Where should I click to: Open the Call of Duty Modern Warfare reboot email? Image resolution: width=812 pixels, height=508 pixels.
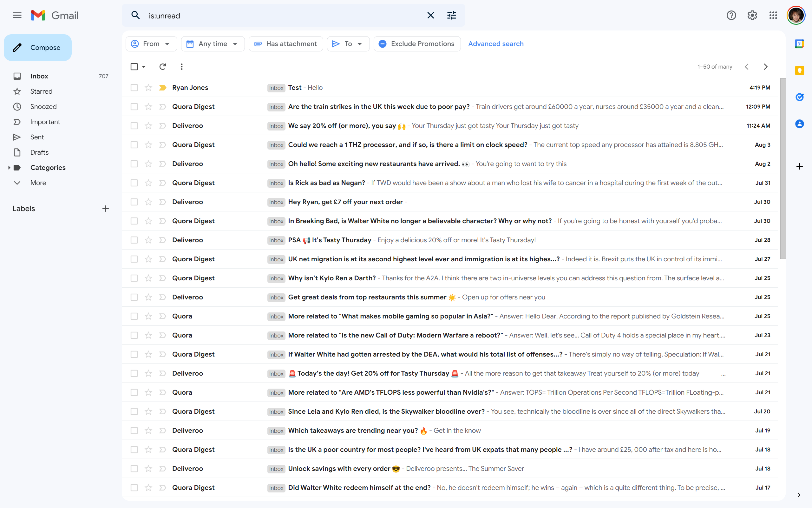[450, 335]
